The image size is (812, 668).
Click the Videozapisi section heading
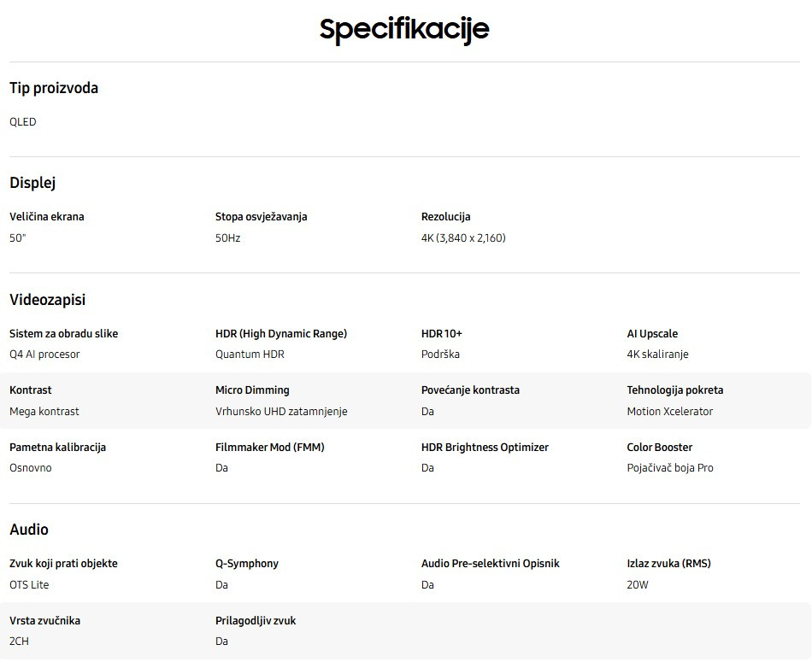pos(48,300)
